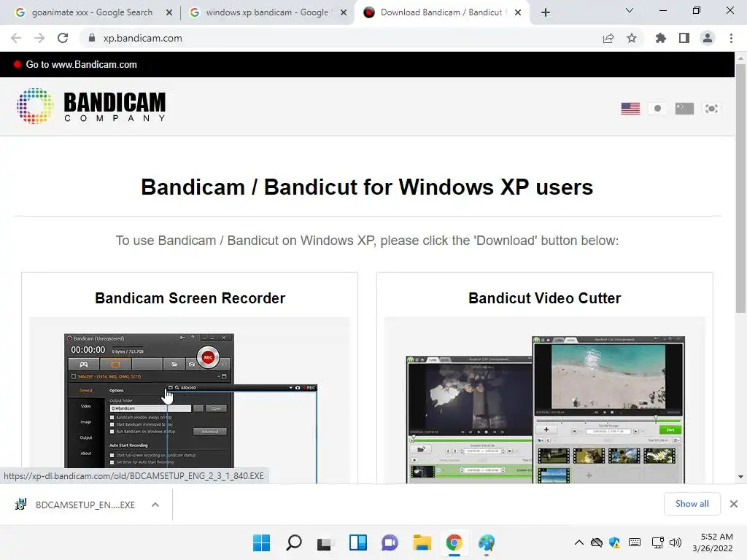Open downloaded BDCAMSETUP_EN....EXE file

coord(75,505)
